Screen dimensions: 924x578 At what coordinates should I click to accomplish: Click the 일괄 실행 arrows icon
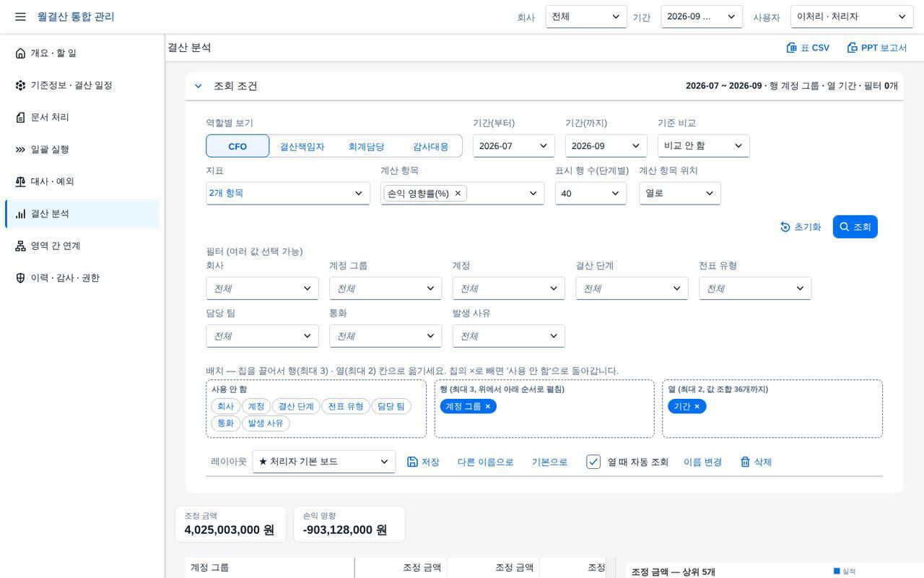pyautogui.click(x=20, y=150)
